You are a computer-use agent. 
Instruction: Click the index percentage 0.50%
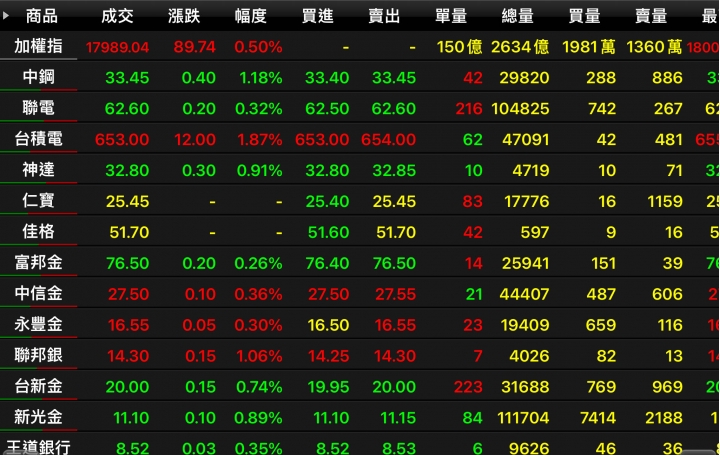click(x=258, y=47)
